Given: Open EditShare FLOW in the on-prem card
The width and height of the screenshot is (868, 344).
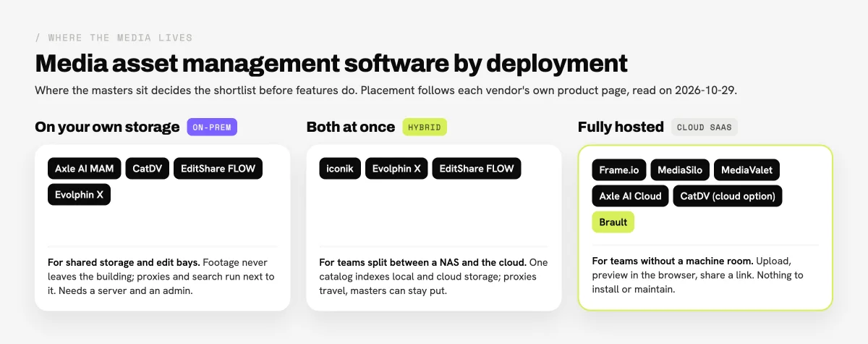Looking at the screenshot, I should point(218,169).
